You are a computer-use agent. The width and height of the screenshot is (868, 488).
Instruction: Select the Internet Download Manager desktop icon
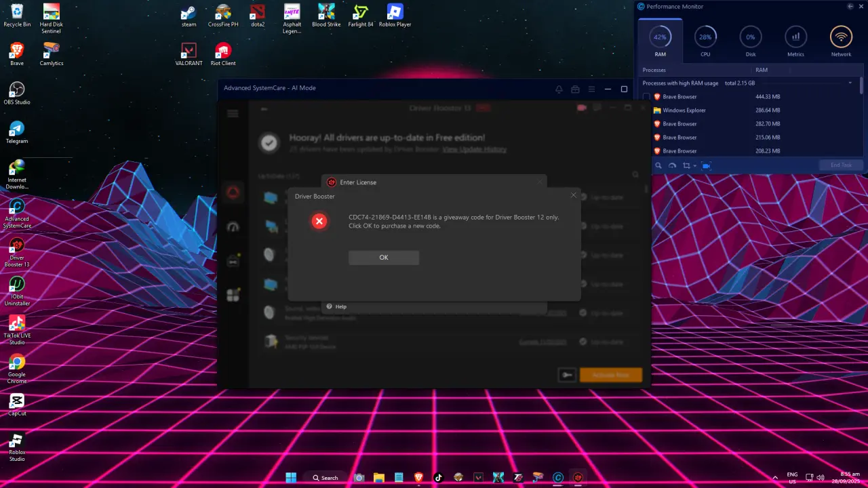(17, 174)
